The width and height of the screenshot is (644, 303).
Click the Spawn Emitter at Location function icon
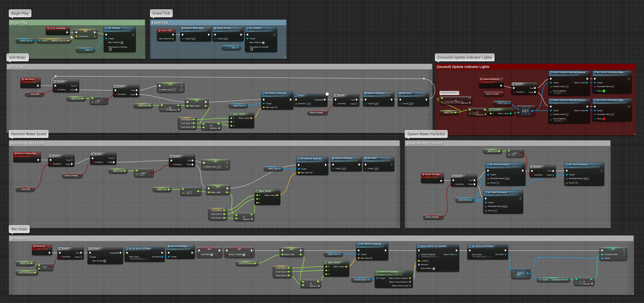coord(419,246)
